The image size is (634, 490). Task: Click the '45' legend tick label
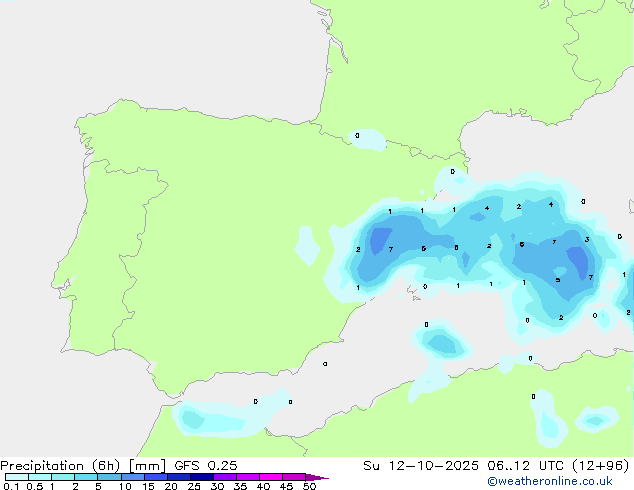tap(286, 486)
